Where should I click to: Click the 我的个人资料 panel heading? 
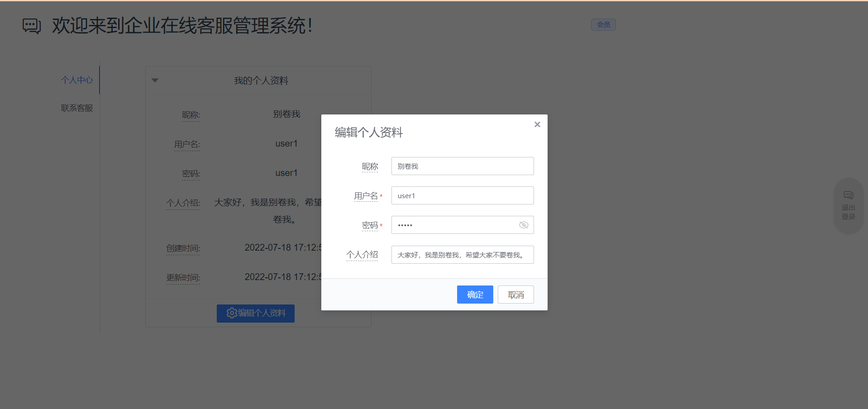point(261,81)
